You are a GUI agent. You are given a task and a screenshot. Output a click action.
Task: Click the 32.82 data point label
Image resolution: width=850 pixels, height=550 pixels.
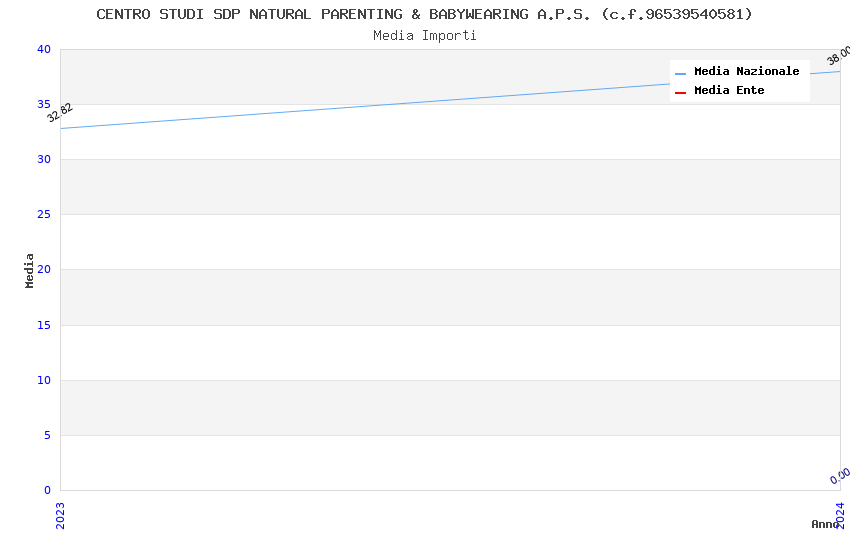coord(60,112)
